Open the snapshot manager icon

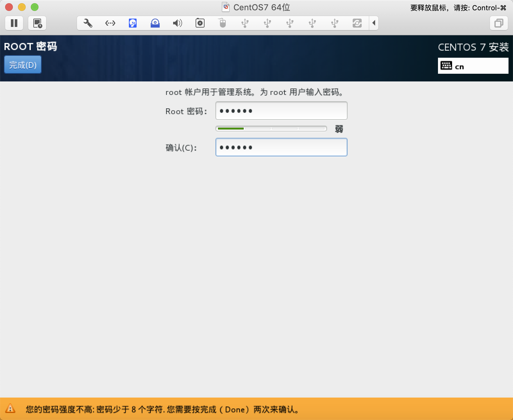pyautogui.click(x=38, y=23)
